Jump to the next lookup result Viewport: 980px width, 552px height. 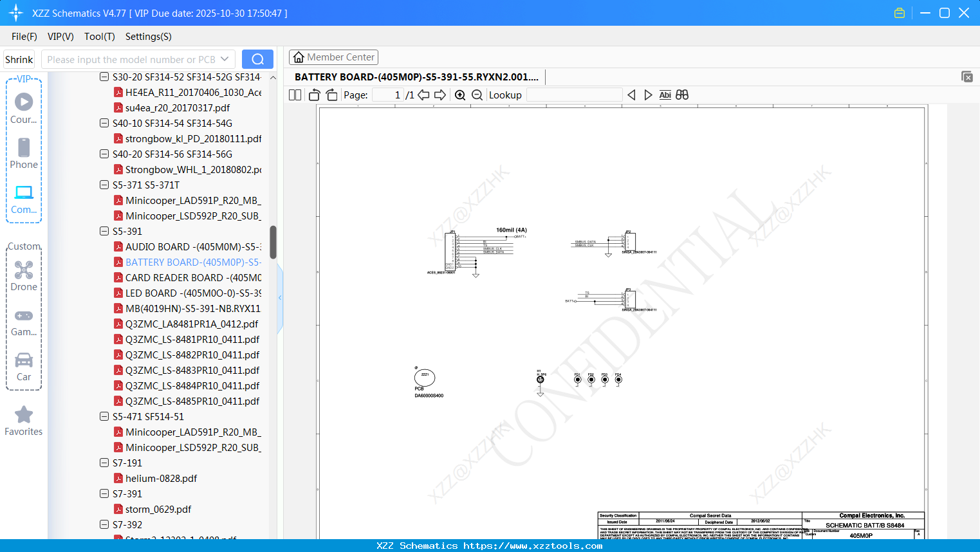pos(648,95)
